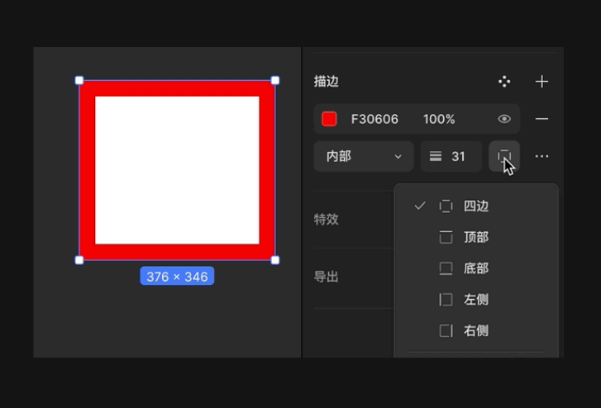Click the top-left selection handle
This screenshot has width=601, height=408.
tap(79, 80)
